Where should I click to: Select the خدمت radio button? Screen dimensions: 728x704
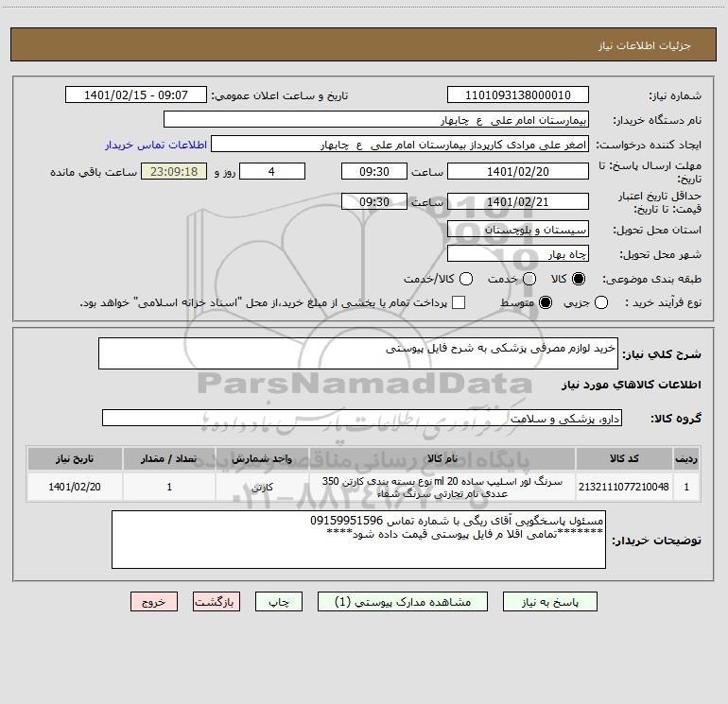(529, 279)
